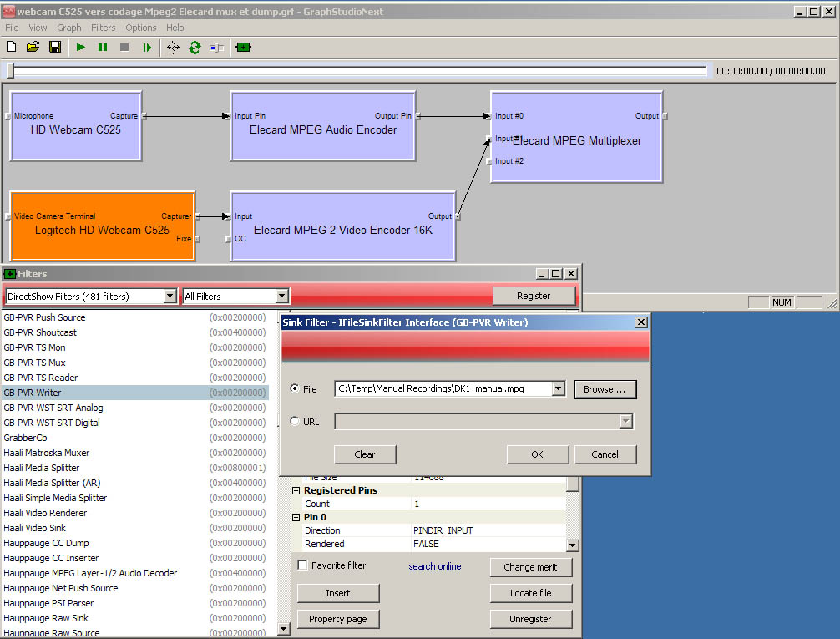Click the Browse ... button
This screenshot has width=840, height=639.
pos(605,390)
